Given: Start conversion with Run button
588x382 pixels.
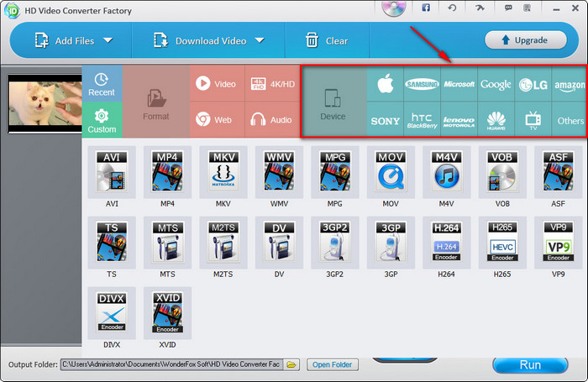Looking at the screenshot, I should (530, 364).
